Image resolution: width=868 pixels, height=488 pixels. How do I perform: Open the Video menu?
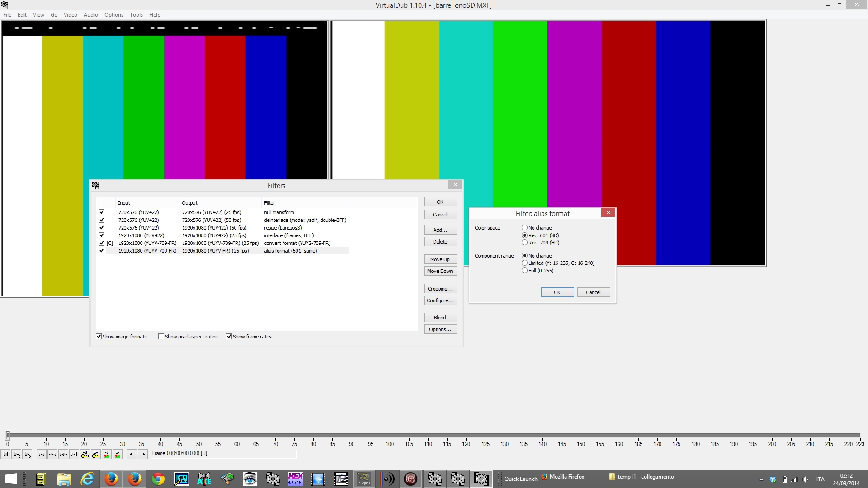point(70,15)
